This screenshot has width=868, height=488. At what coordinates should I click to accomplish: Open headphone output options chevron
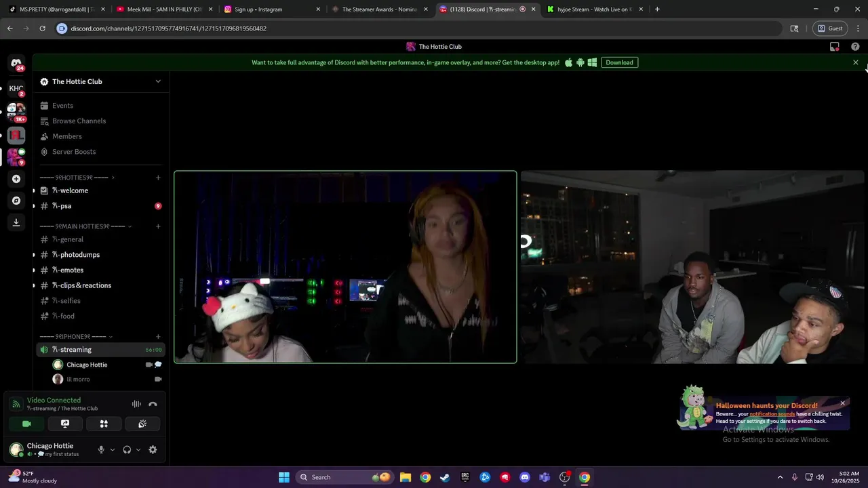click(x=138, y=449)
